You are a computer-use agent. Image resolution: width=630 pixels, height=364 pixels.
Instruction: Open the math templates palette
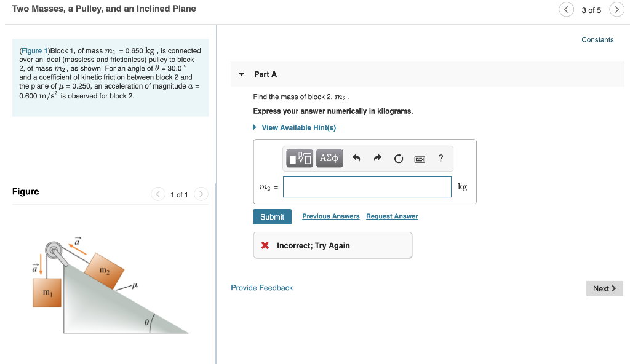299,158
